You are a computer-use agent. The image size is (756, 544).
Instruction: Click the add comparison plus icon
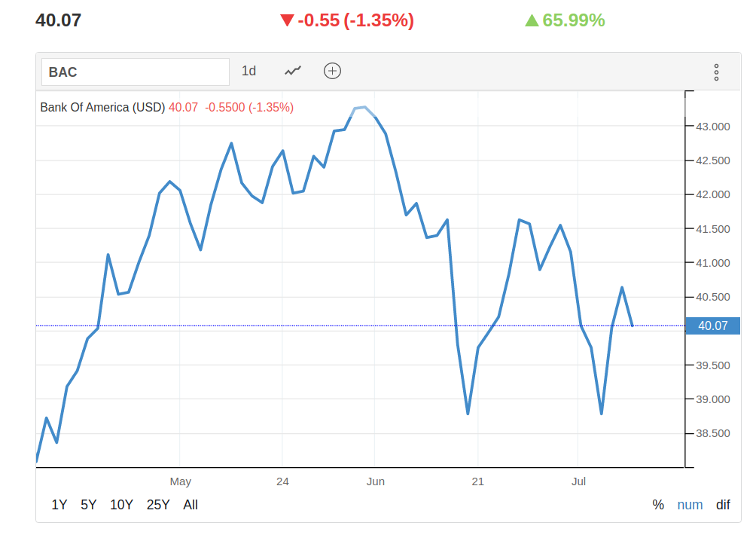click(x=332, y=71)
